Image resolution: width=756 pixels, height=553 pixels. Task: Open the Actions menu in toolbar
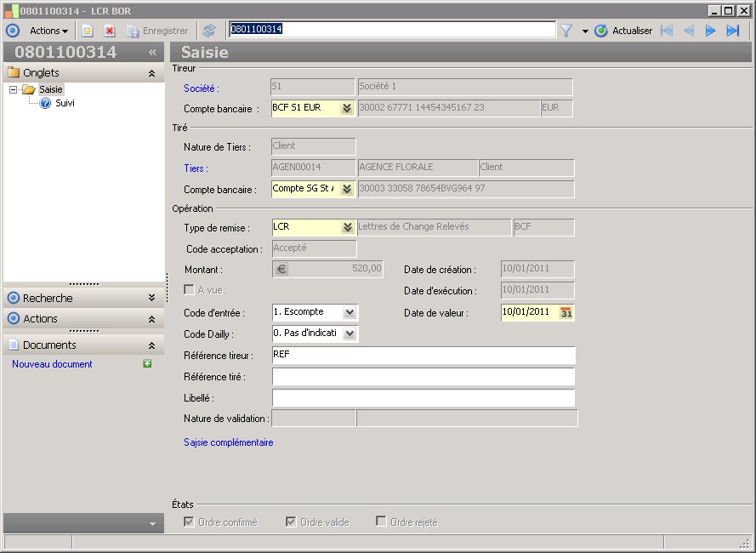point(48,31)
